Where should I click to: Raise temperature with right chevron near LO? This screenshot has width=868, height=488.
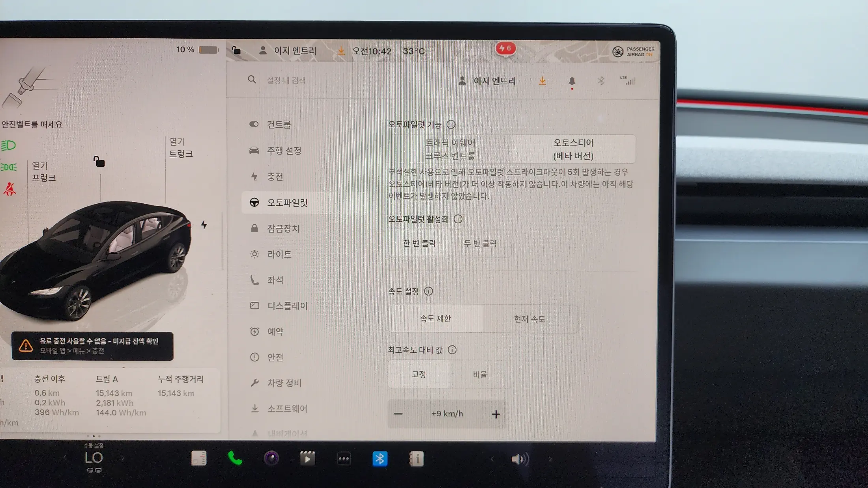123,458
